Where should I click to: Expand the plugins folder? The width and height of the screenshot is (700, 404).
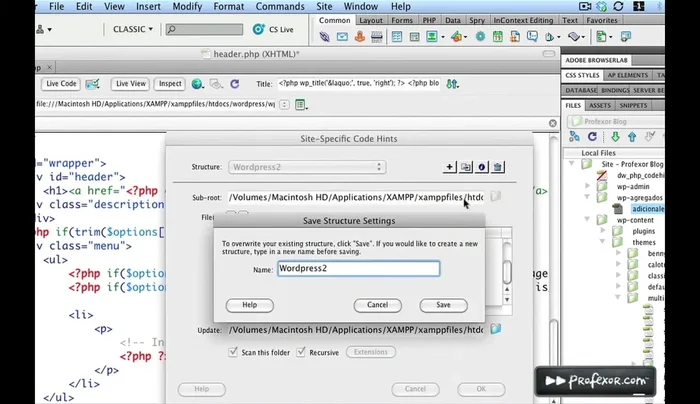pos(603,230)
